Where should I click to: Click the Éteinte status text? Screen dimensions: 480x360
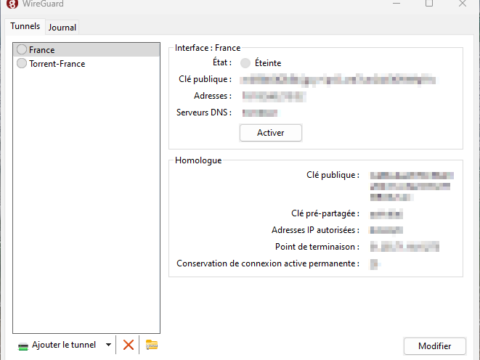268,63
